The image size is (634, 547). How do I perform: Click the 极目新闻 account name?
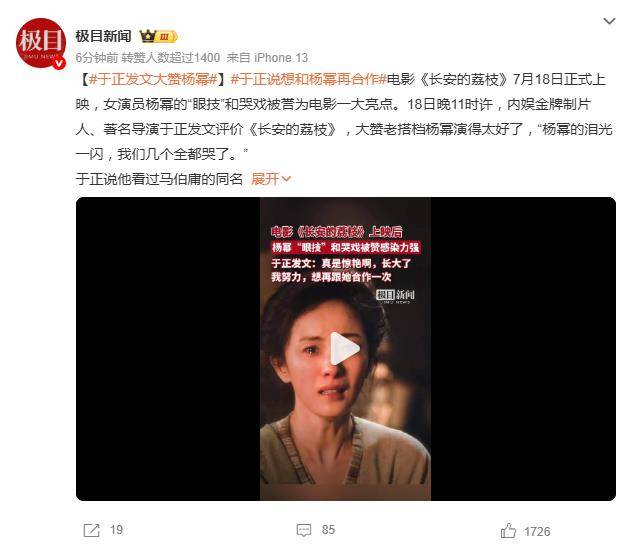click(x=104, y=36)
